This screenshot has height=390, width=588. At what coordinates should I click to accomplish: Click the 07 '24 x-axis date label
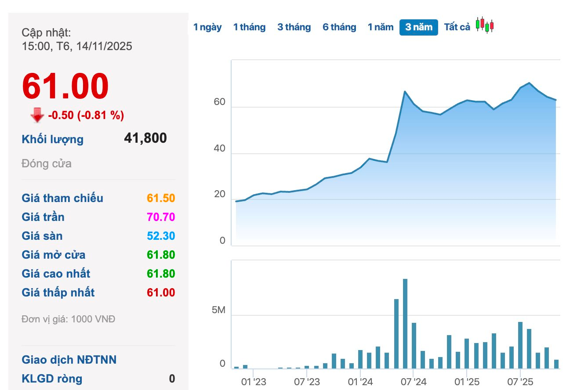413,382
